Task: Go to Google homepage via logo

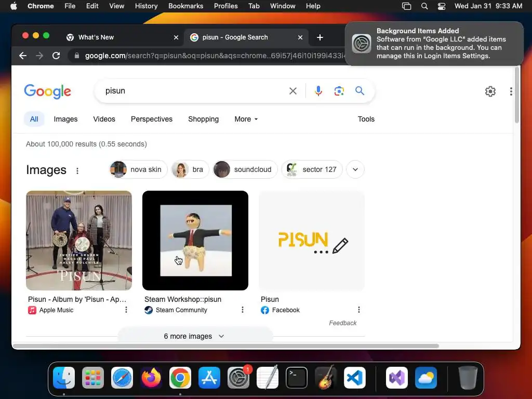Action: 47,91
